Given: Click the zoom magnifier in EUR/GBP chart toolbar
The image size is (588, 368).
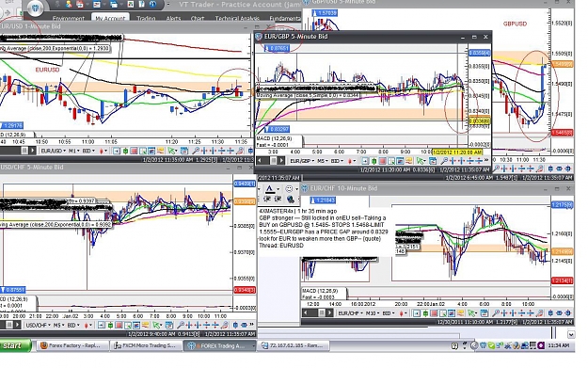Looking at the screenshot, I should coord(444,161).
